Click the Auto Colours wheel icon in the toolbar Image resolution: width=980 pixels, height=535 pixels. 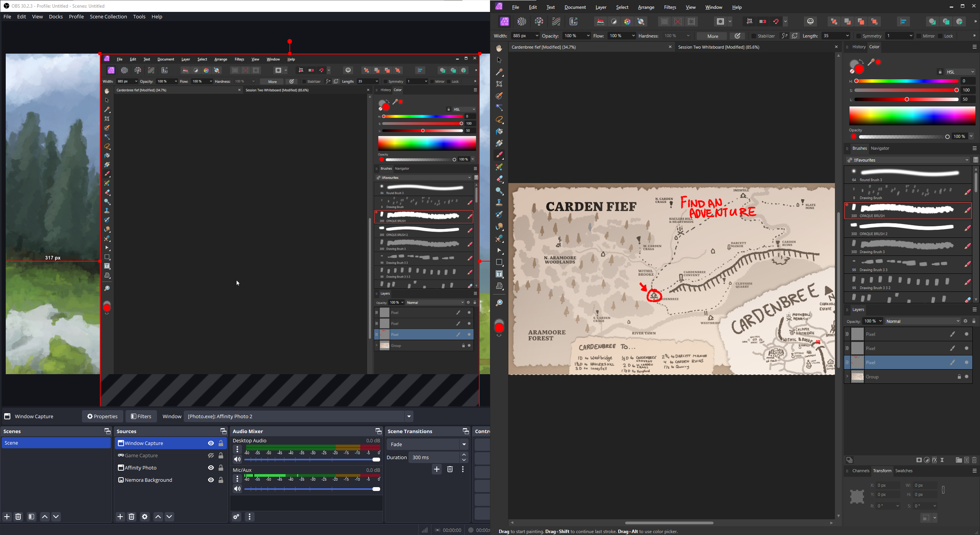point(627,21)
